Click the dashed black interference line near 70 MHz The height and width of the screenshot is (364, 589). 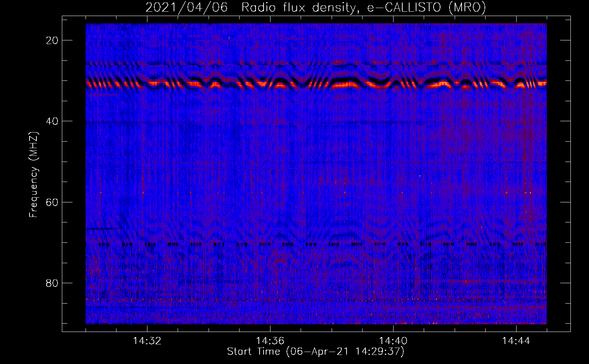tap(316, 244)
